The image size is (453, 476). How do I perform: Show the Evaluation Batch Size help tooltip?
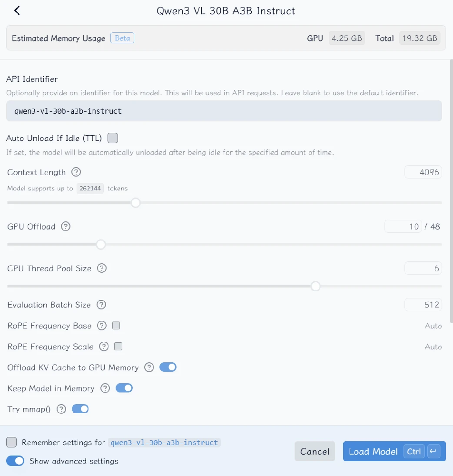click(101, 305)
